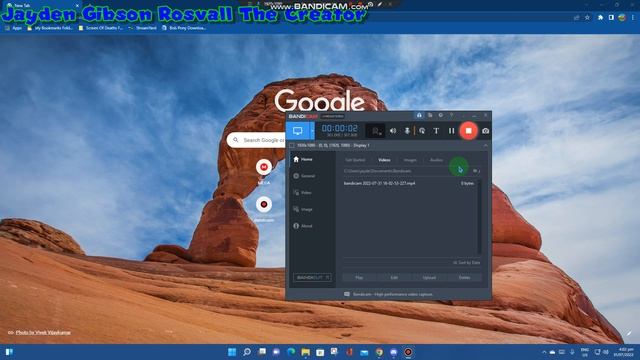Open Streamfield bookmark

click(142, 28)
